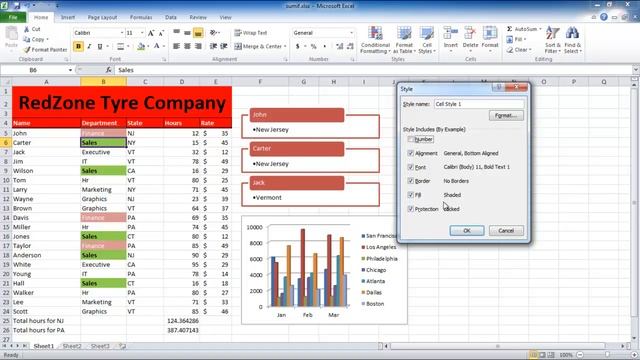Screen dimensions: 640x360
Task: Cancel the Style dialog
Action: [x=506, y=231]
